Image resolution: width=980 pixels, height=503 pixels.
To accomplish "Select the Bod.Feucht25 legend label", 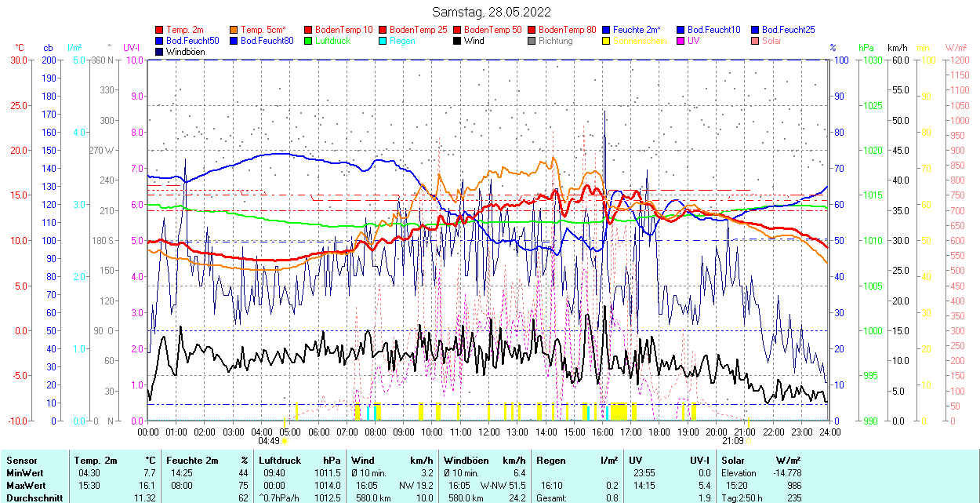I will point(788,30).
